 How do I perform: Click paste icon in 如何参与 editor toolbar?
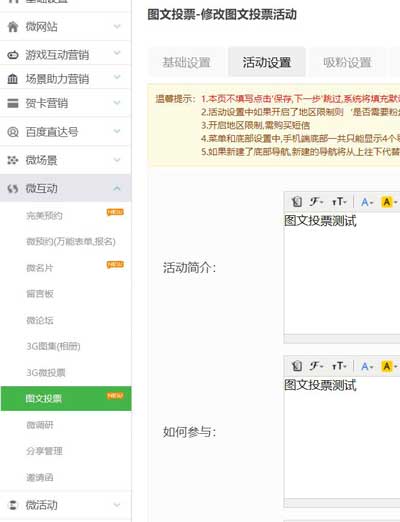pyautogui.click(x=297, y=366)
